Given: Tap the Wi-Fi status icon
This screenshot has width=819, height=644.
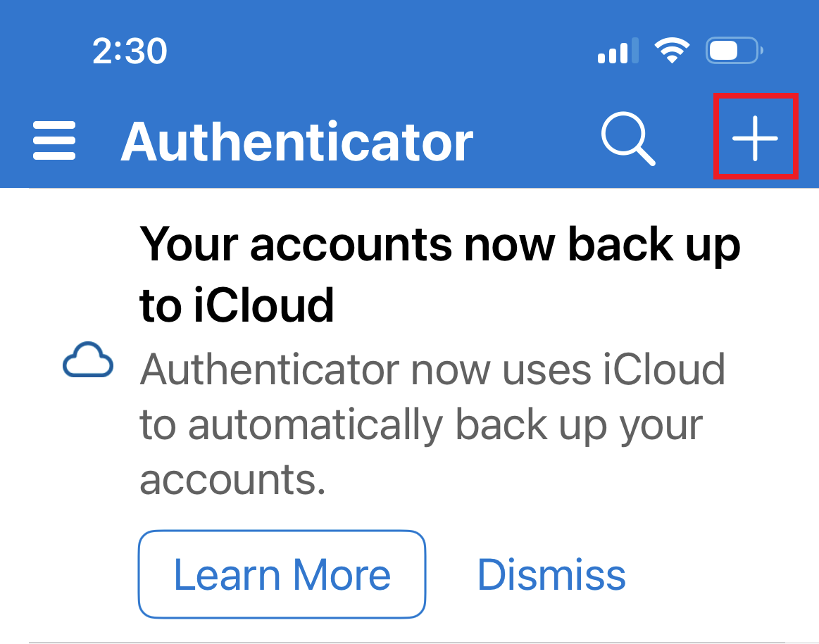Looking at the screenshot, I should [671, 51].
